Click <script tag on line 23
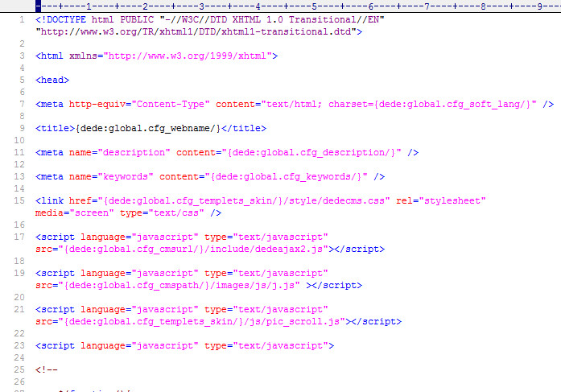Screen dimensions: 561x392 55,345
